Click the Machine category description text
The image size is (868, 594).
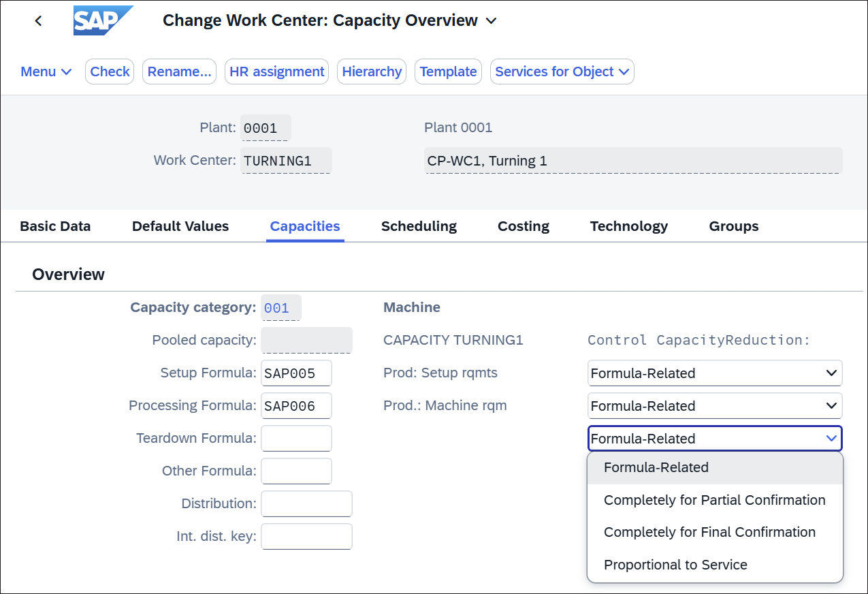click(412, 308)
